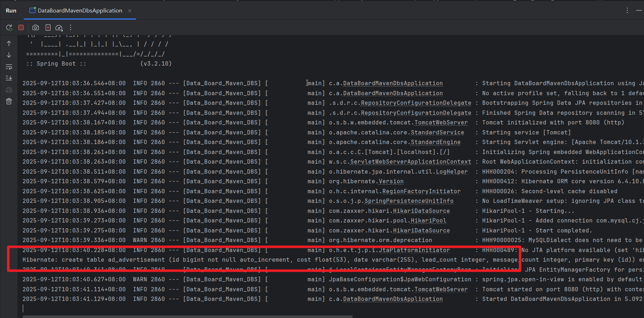The width and height of the screenshot is (644, 318).
Task: Open the HikariPool class link
Action: [x=428, y=221]
